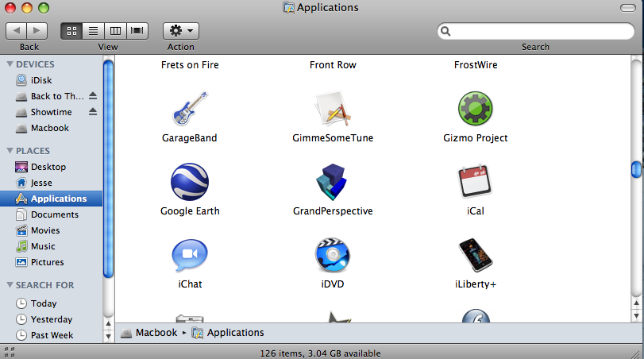
Task: Click the Back to Th... sidebar entry text
Action: pyautogui.click(x=57, y=96)
